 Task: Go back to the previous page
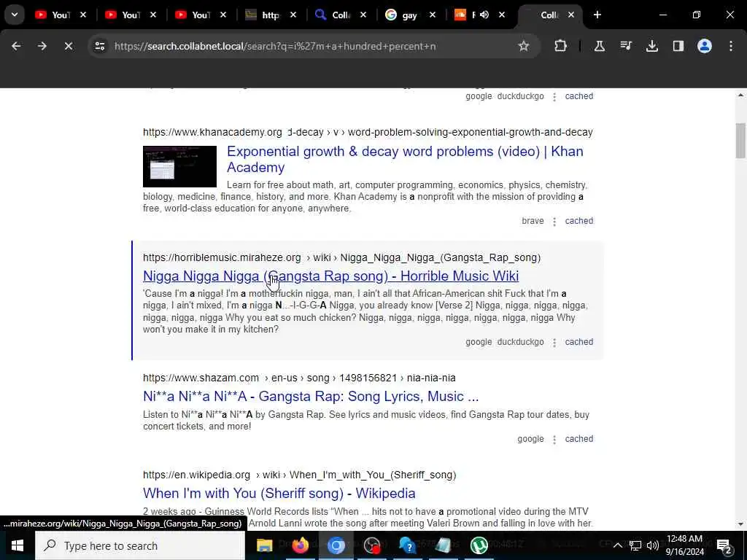click(16, 46)
